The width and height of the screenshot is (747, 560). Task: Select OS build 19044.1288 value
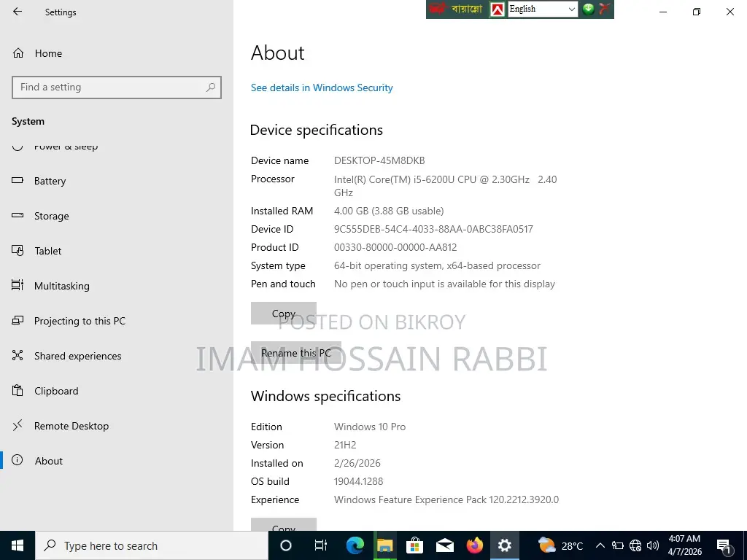coord(358,481)
